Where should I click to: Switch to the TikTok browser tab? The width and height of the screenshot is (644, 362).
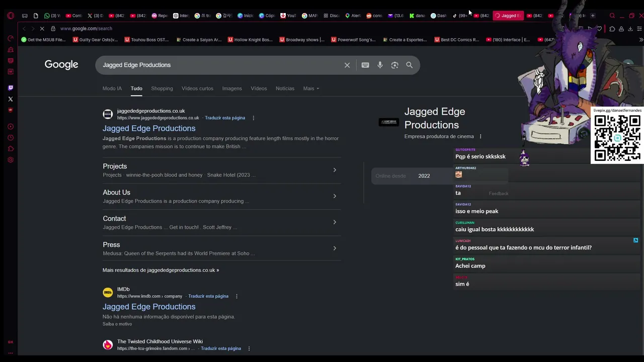pyautogui.click(x=460, y=16)
